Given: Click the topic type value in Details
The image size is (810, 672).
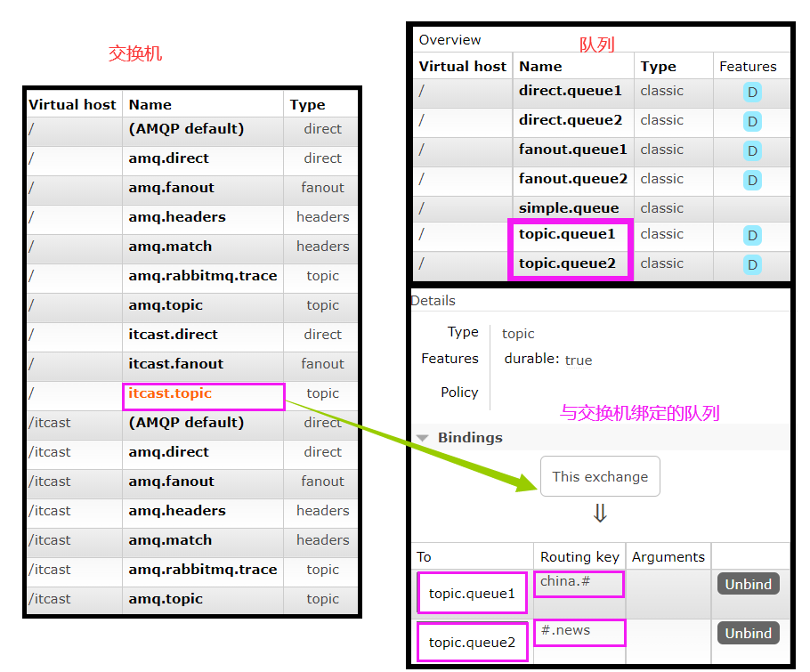Looking at the screenshot, I should point(518,334).
